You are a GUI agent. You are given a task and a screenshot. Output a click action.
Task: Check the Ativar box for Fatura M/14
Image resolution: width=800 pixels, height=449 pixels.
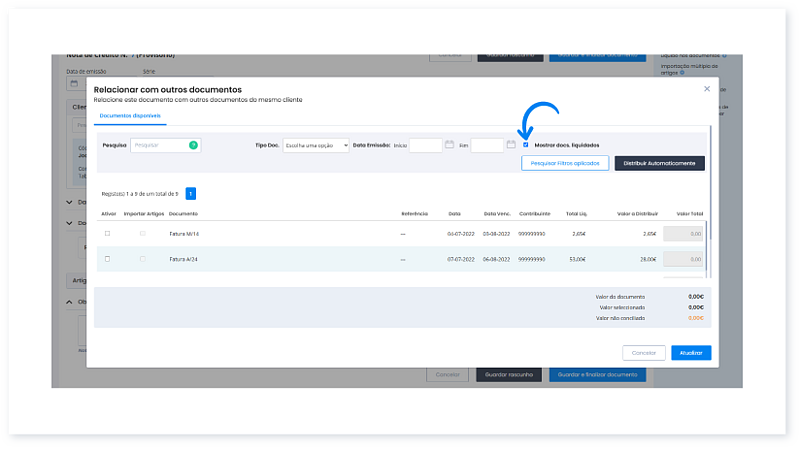pos(107,233)
